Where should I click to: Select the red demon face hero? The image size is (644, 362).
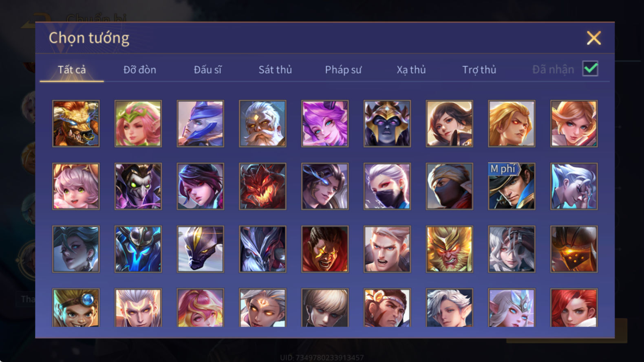[262, 186]
